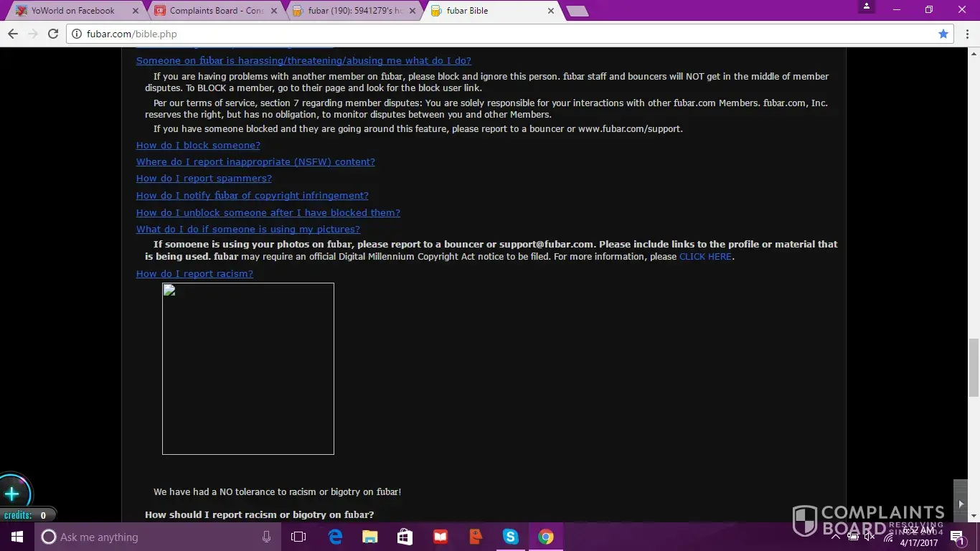Click the Ask me anything search box
Image resolution: width=980 pixels, height=551 pixels.
click(156, 537)
